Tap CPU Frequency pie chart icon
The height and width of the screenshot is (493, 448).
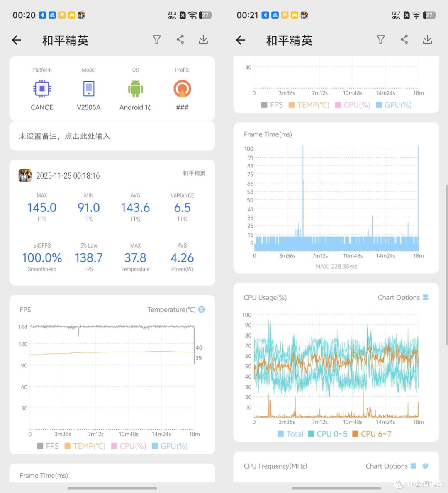pyautogui.click(x=425, y=466)
